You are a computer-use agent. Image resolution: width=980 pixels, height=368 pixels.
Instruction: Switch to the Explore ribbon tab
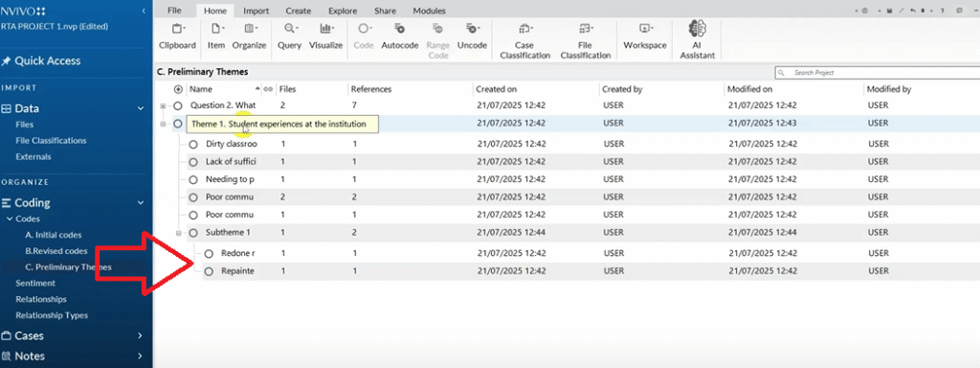343,11
